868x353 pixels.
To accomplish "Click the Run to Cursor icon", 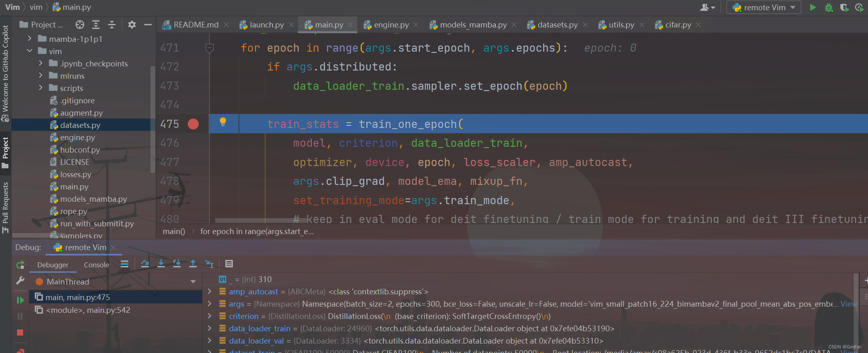I will click(209, 264).
